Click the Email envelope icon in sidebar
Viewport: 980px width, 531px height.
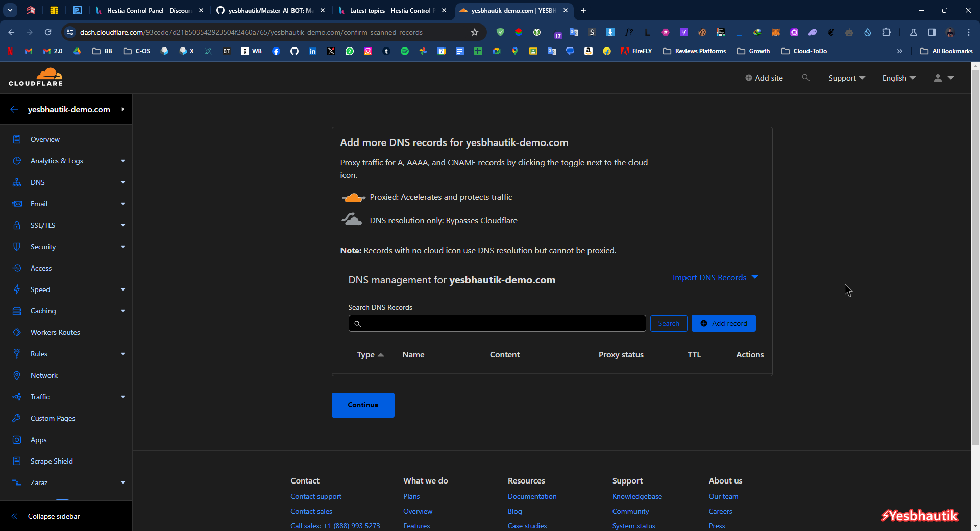pos(17,204)
